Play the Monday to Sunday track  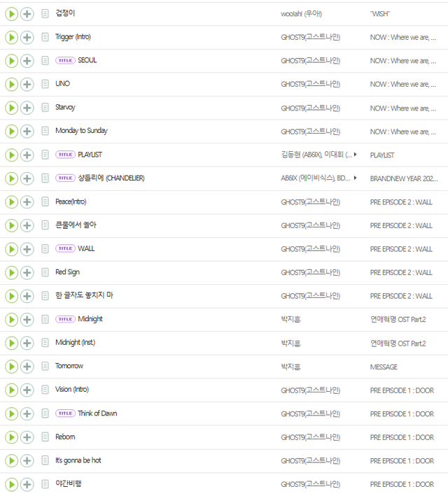[11, 132]
